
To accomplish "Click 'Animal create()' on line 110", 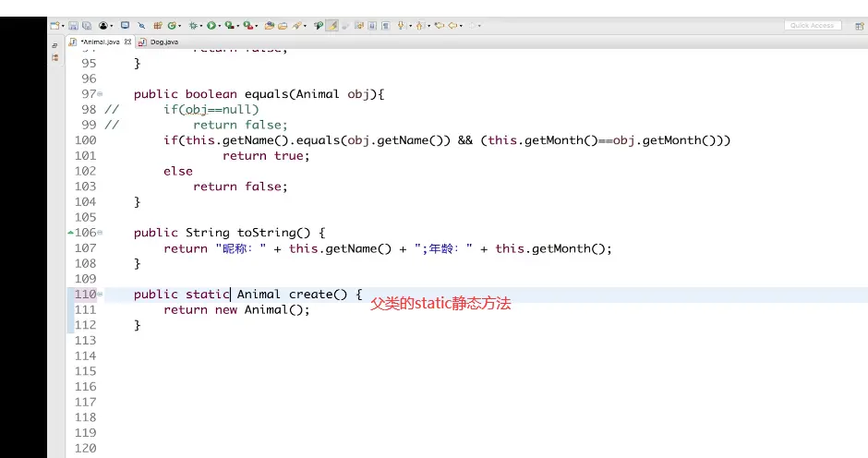I will [292, 294].
